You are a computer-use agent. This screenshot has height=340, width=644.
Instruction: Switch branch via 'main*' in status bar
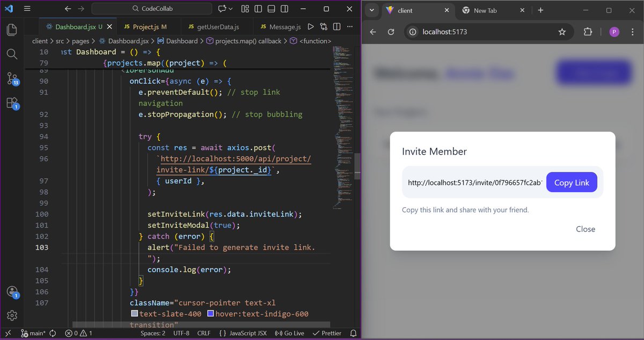34,333
